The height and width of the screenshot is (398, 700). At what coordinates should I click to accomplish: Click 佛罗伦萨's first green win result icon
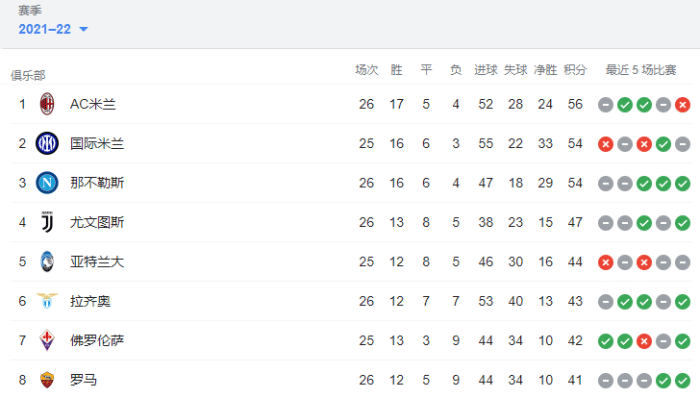coord(605,341)
